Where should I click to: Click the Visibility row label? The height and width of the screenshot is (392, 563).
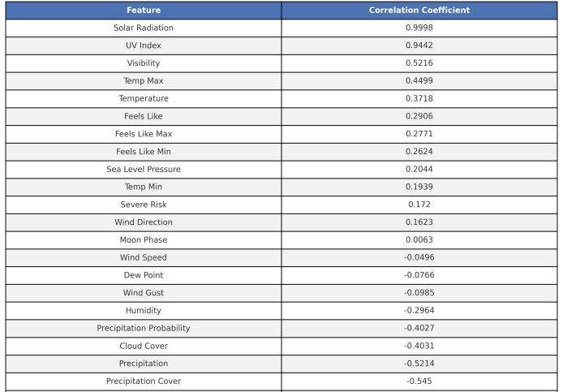coord(144,63)
